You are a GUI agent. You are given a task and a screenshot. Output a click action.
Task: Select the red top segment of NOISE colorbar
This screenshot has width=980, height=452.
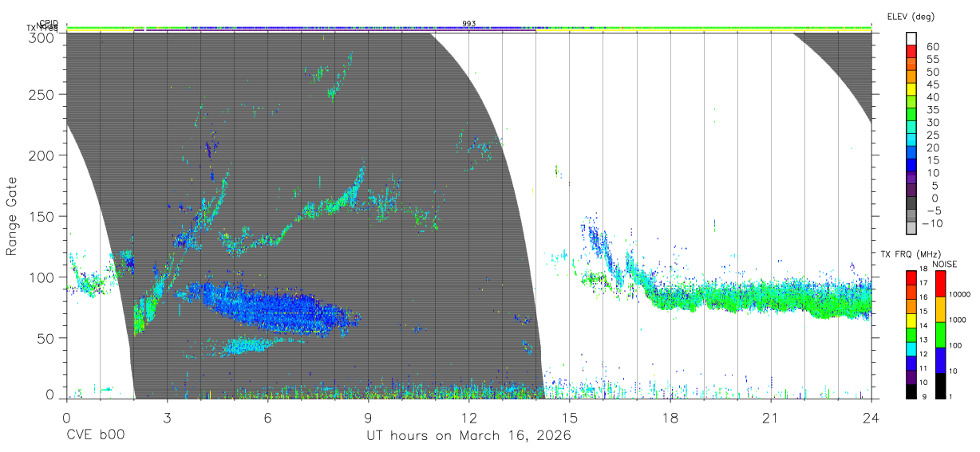[940, 283]
